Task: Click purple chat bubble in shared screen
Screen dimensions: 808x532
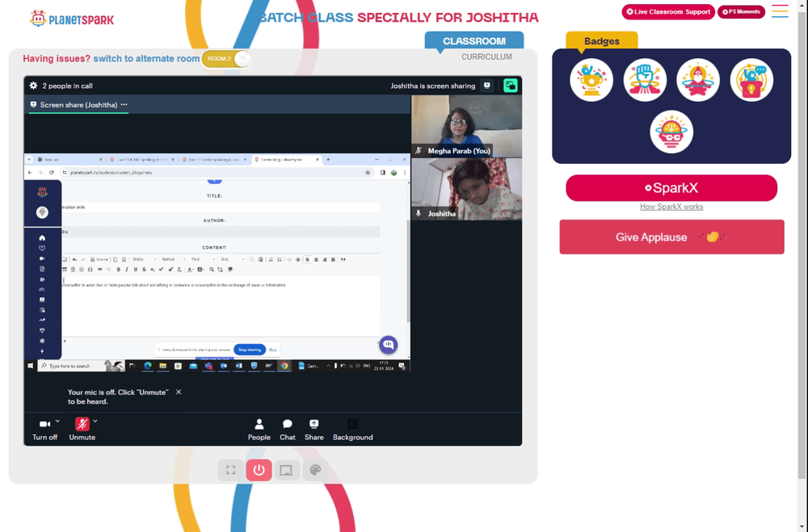Action: [388, 345]
